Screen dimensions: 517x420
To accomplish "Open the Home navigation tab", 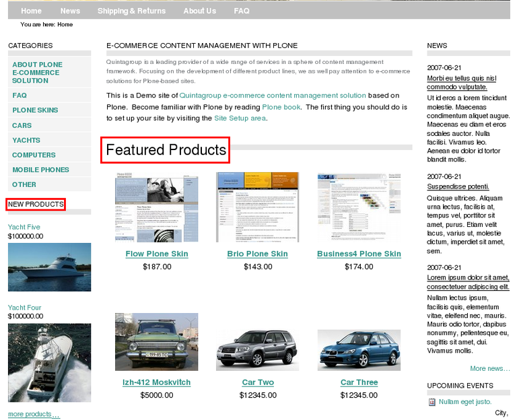I will (x=32, y=11).
